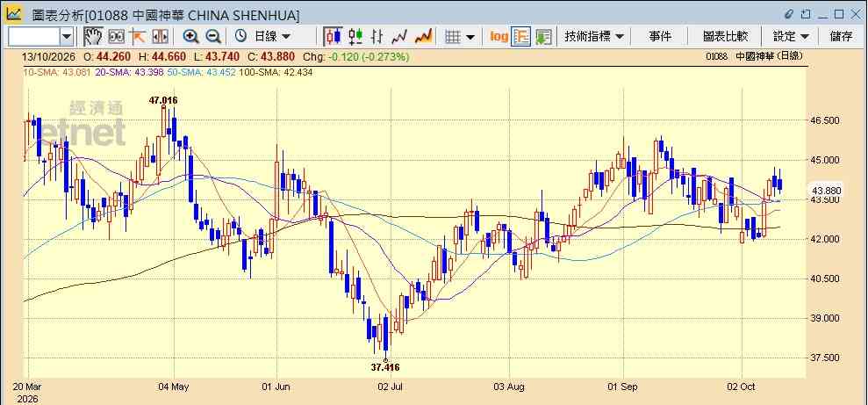
Task: Zoom out of the chart
Action: pyautogui.click(x=213, y=37)
